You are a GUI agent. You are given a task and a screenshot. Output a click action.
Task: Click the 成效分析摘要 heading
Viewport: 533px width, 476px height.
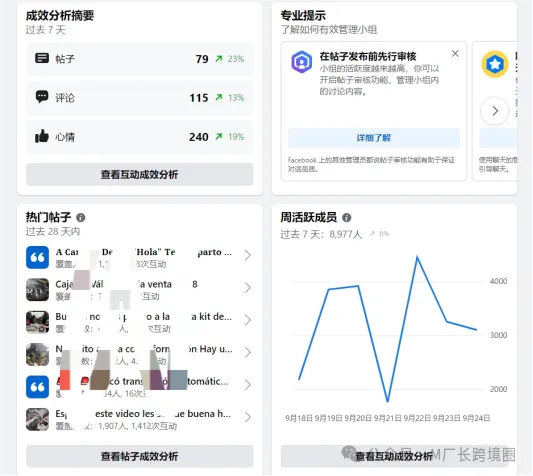coord(60,15)
